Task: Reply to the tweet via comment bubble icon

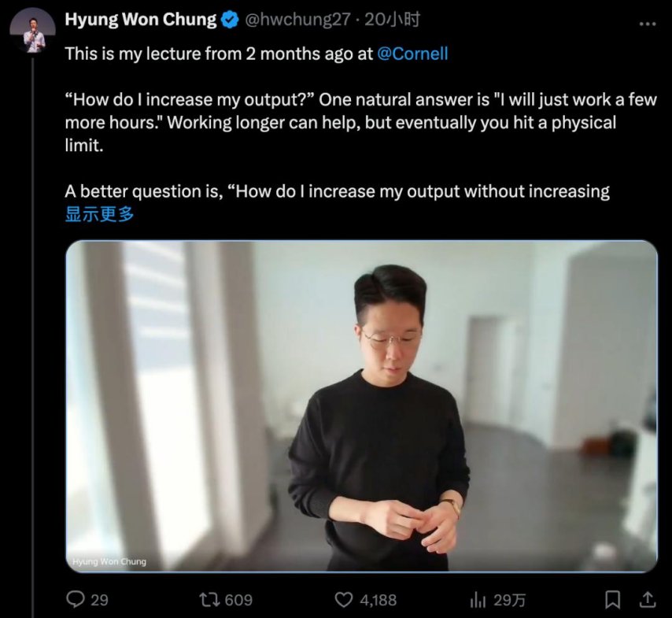Action: coord(75,599)
